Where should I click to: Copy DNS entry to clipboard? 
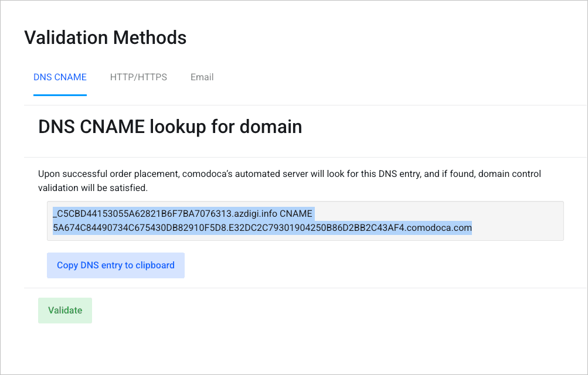click(115, 265)
